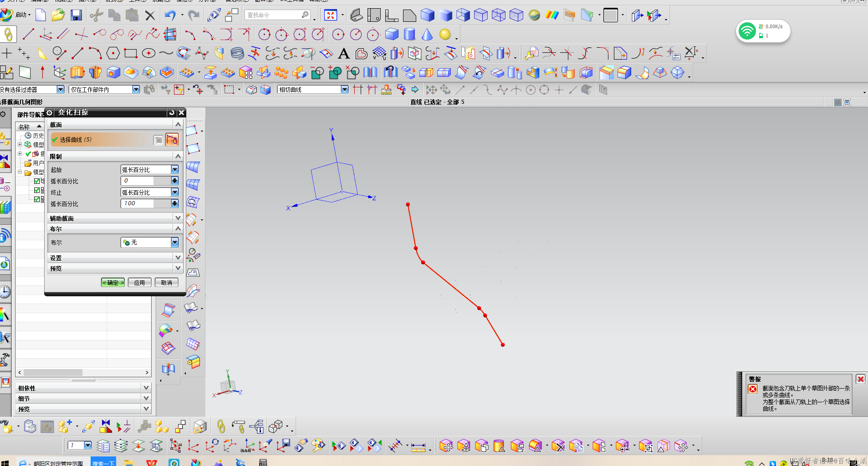Toggle the sketch section button in 截面
This screenshot has width=868, height=466.
pos(158,140)
